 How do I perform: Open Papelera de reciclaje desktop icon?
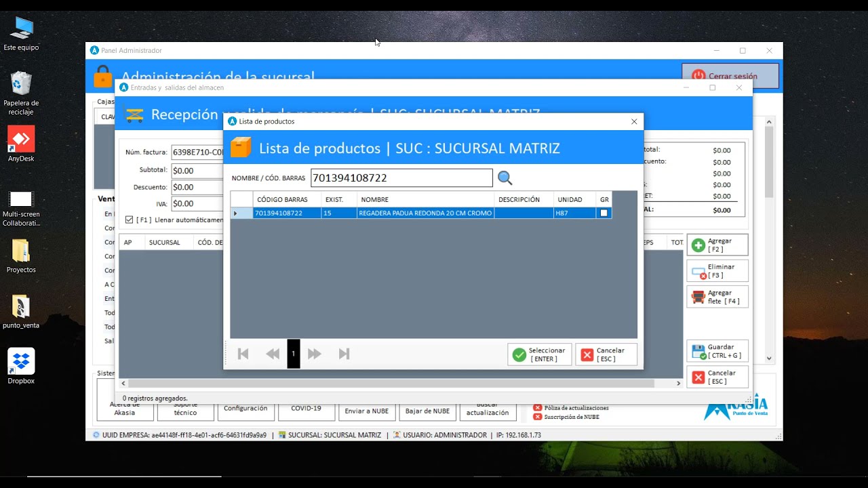pos(21,94)
